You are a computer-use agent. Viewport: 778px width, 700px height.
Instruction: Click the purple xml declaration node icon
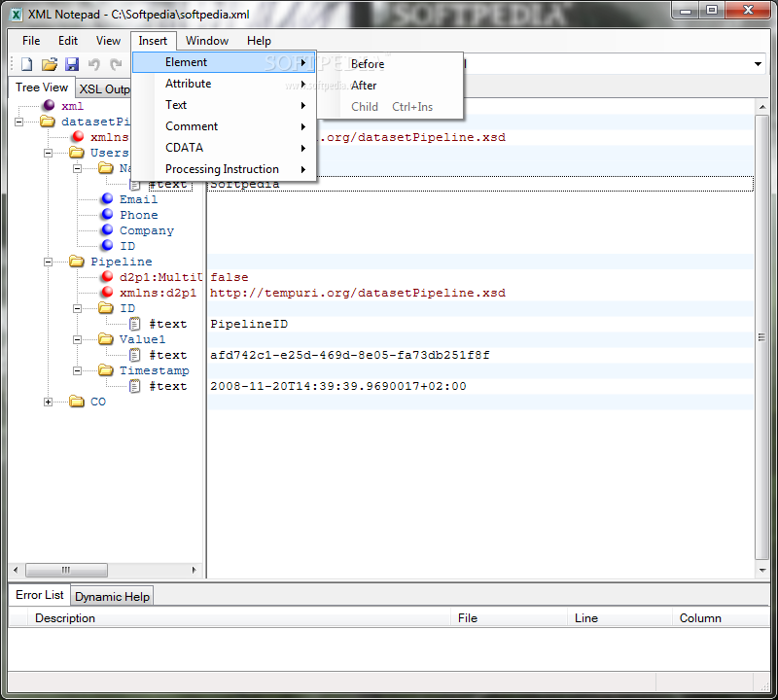tap(49, 105)
